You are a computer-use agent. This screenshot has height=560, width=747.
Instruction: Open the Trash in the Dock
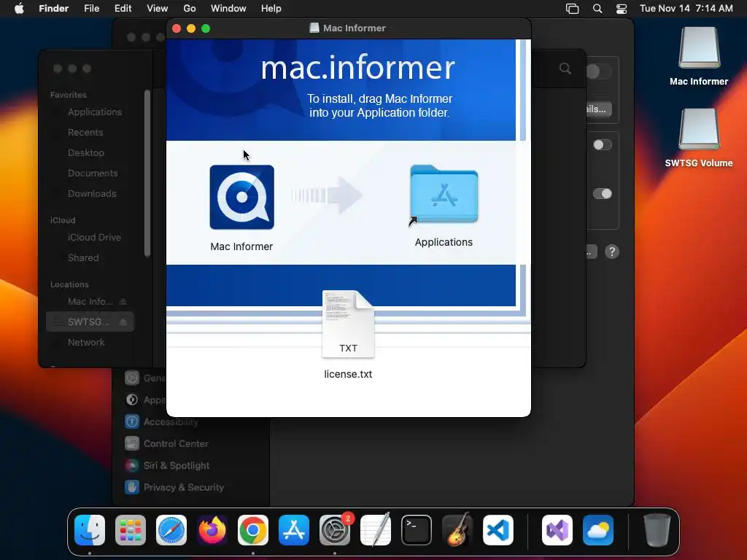click(x=657, y=530)
